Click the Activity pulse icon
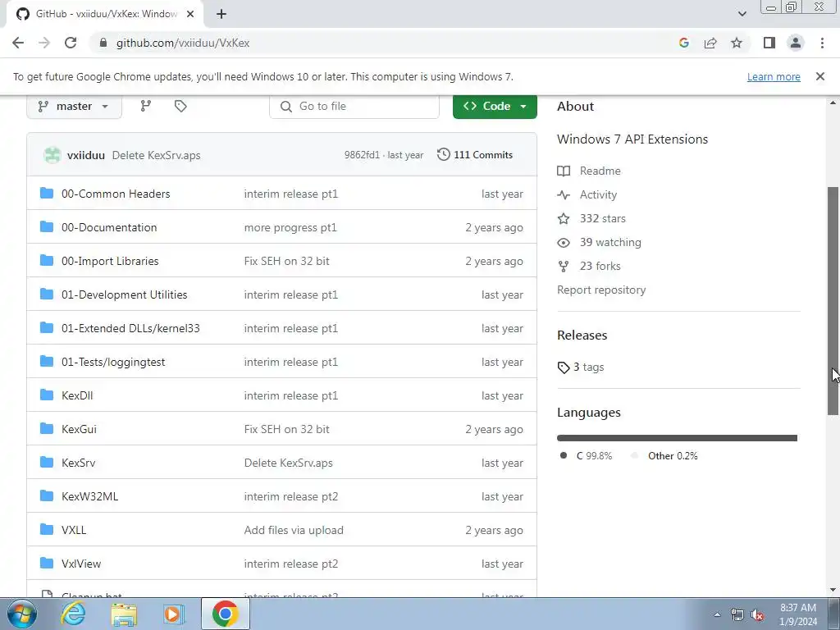 pyautogui.click(x=564, y=195)
